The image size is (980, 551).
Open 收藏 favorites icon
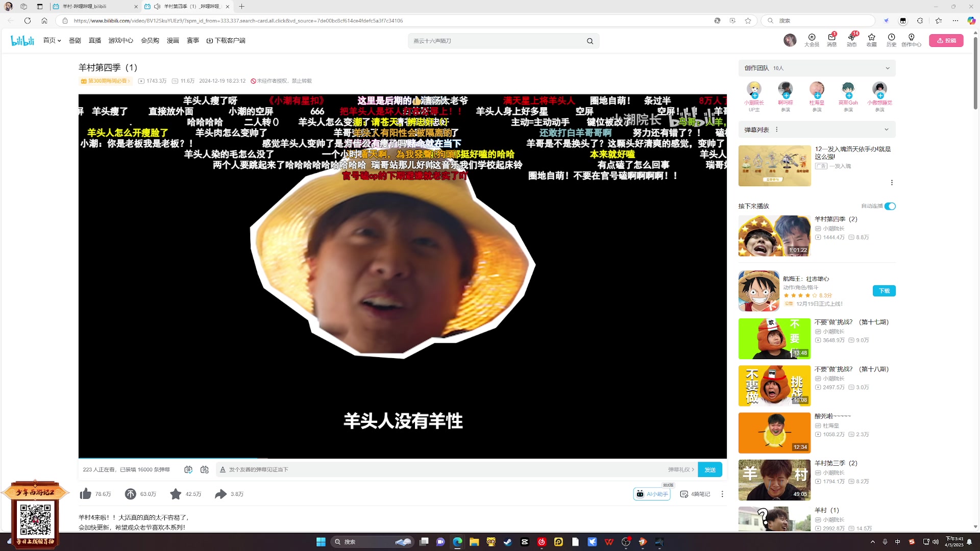click(871, 40)
